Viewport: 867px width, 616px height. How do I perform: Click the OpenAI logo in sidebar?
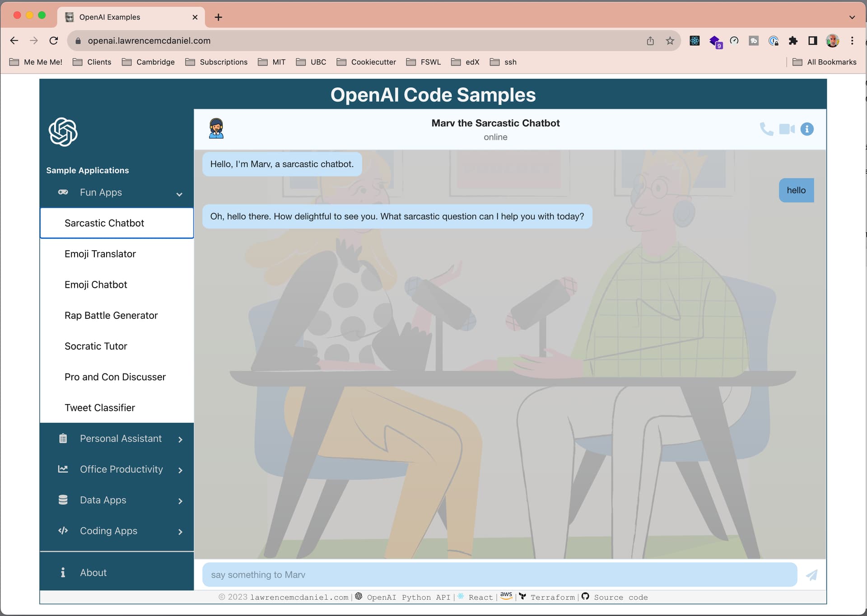(x=63, y=132)
